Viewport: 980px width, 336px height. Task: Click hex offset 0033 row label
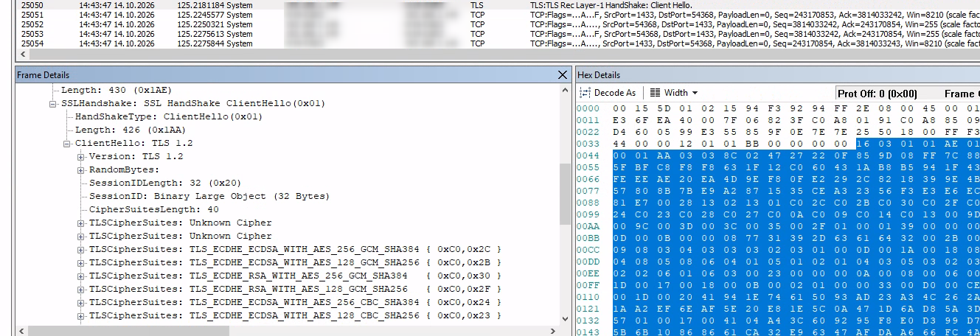pyautogui.click(x=588, y=144)
